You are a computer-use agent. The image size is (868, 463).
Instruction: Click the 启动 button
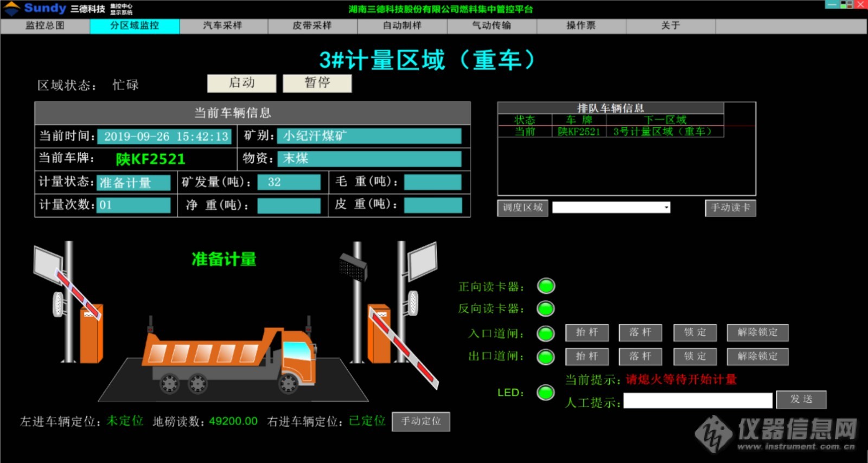click(241, 83)
